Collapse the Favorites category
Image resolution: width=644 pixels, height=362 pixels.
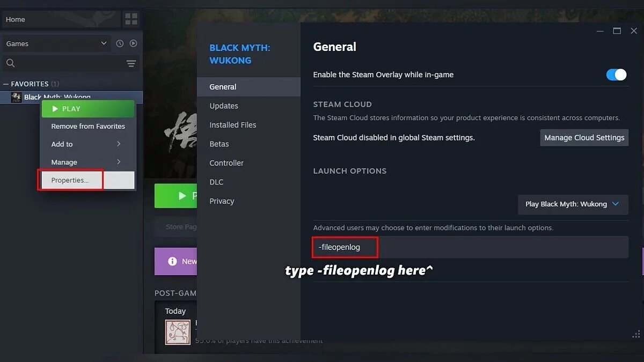tap(6, 84)
